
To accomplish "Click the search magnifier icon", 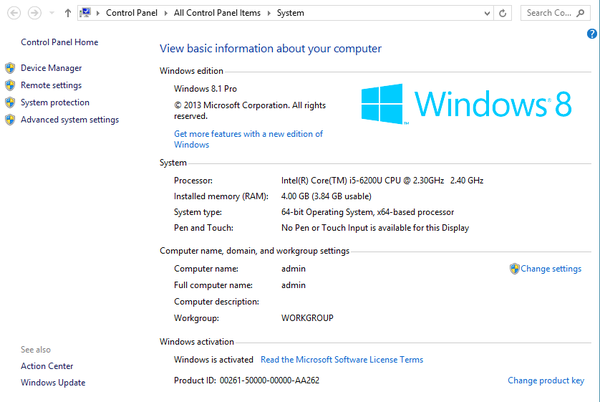I will [580, 13].
